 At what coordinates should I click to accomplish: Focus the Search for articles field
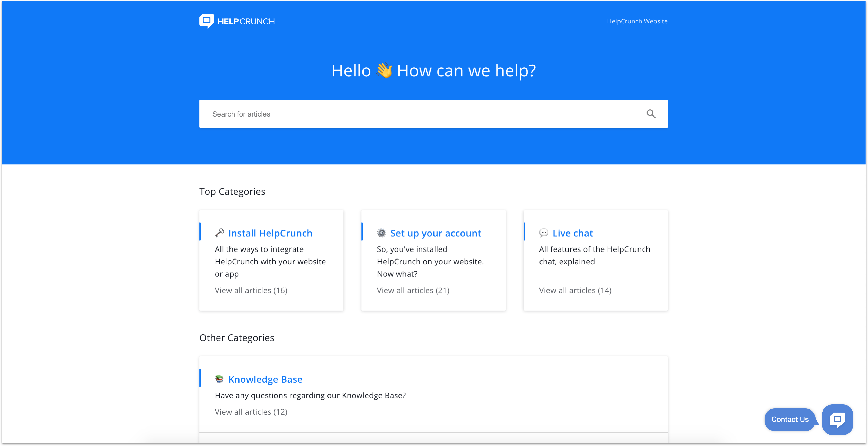click(x=433, y=114)
